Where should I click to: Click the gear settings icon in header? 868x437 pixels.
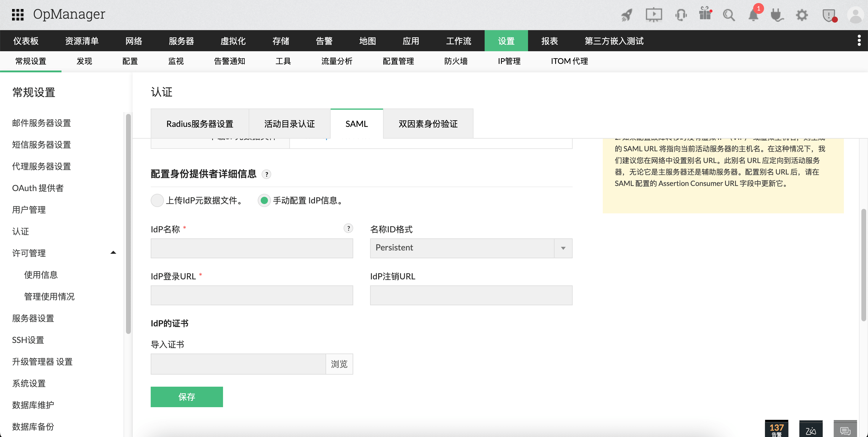pyautogui.click(x=802, y=15)
